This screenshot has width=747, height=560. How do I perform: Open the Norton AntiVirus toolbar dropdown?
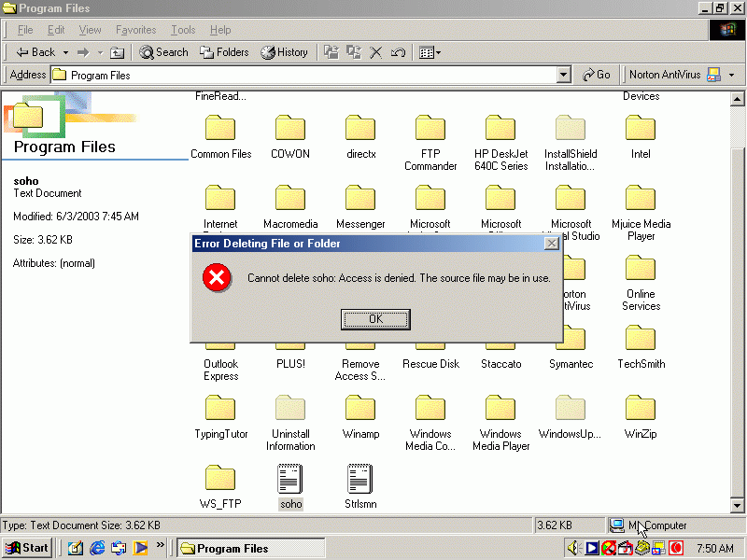tap(731, 75)
